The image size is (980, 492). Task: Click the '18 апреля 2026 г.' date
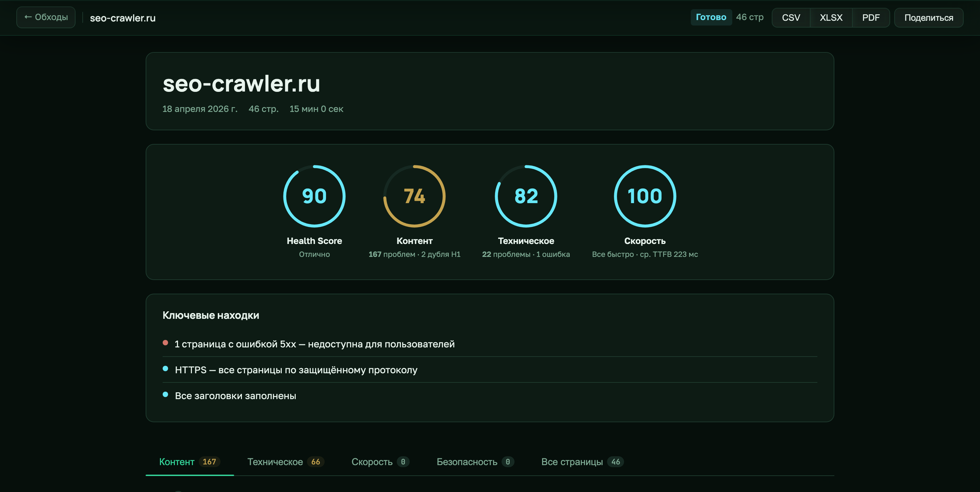[x=200, y=109]
